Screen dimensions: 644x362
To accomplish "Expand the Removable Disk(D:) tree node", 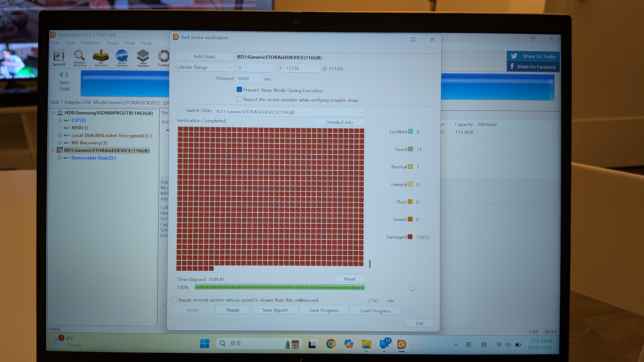I will point(60,158).
